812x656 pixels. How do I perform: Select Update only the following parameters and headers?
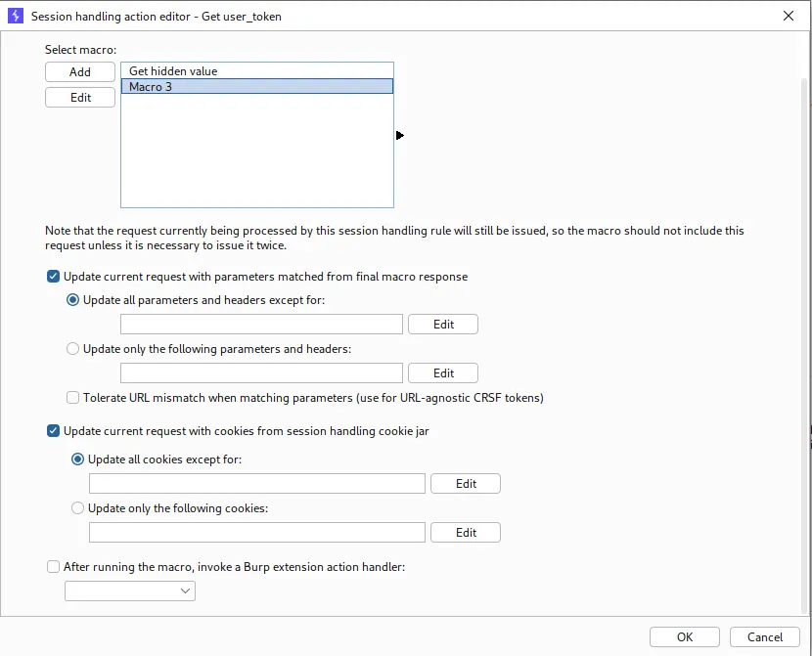pos(72,349)
